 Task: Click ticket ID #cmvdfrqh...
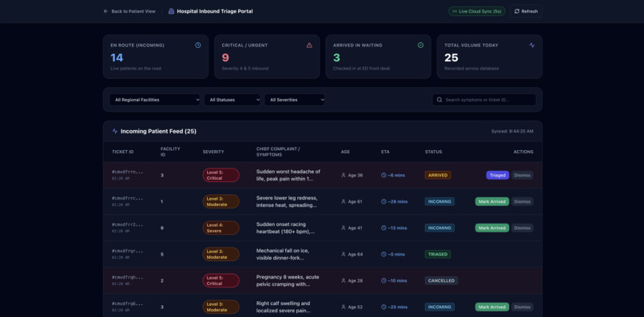point(128,277)
